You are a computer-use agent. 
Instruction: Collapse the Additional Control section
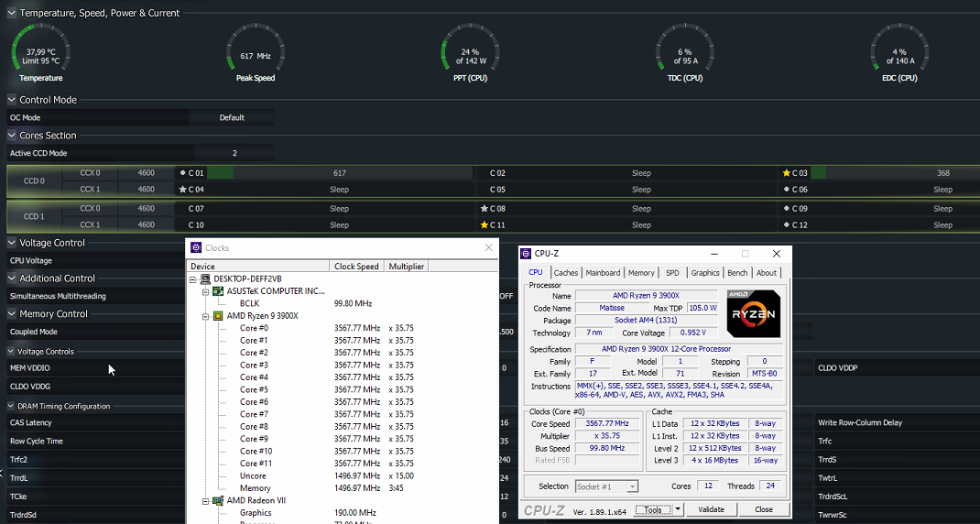click(x=12, y=278)
